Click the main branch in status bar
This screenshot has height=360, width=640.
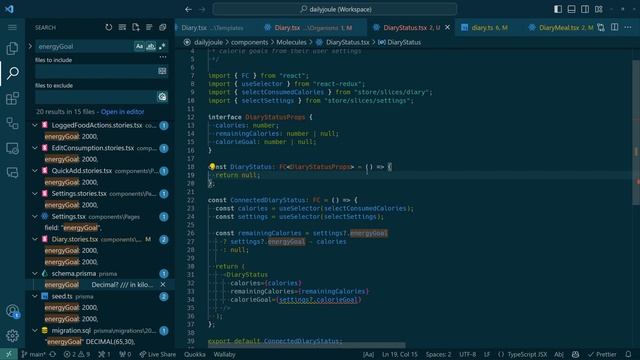coord(33,354)
